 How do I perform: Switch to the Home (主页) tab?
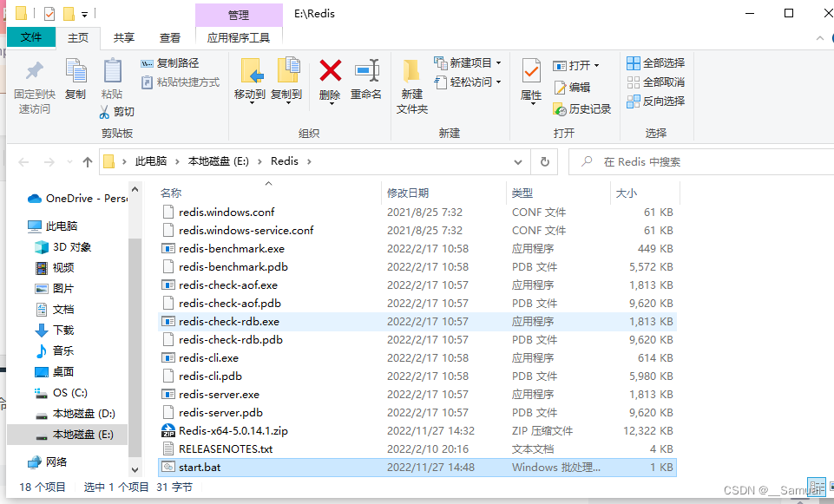pos(78,38)
